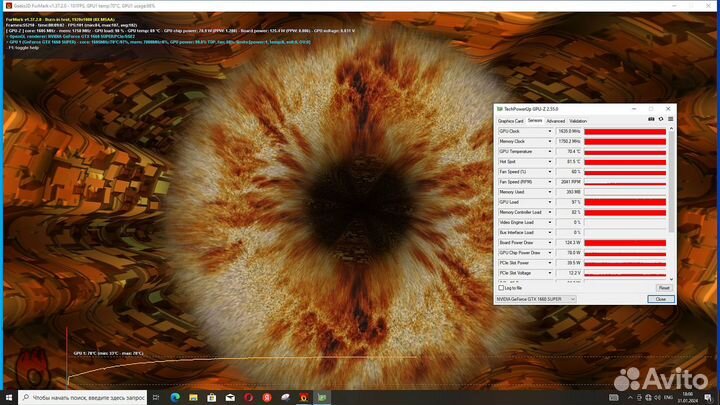Image resolution: width=720 pixels, height=405 pixels.
Task: Expand the GPU Temperature sensor dropdown
Action: [x=550, y=151]
